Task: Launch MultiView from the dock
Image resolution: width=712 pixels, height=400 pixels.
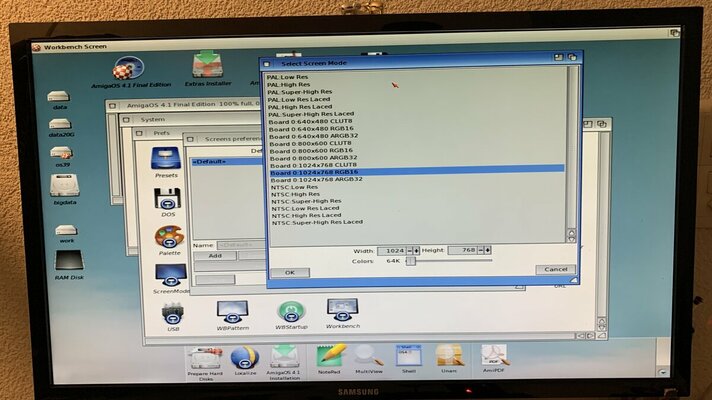Action: click(369, 356)
